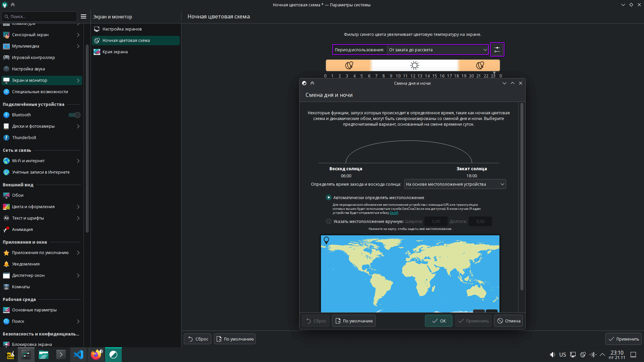Click the day/night cycle settings icon button
This screenshot has height=362, width=644.
click(497, 50)
